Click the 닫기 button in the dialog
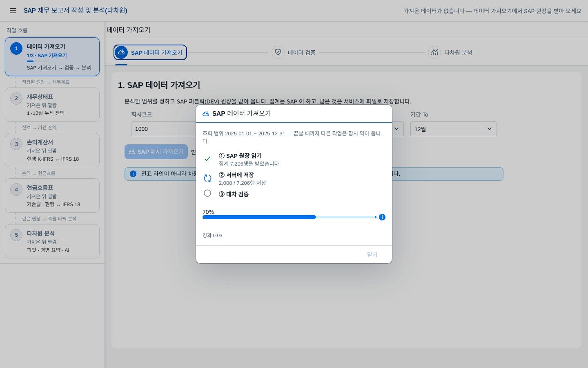 click(372, 255)
